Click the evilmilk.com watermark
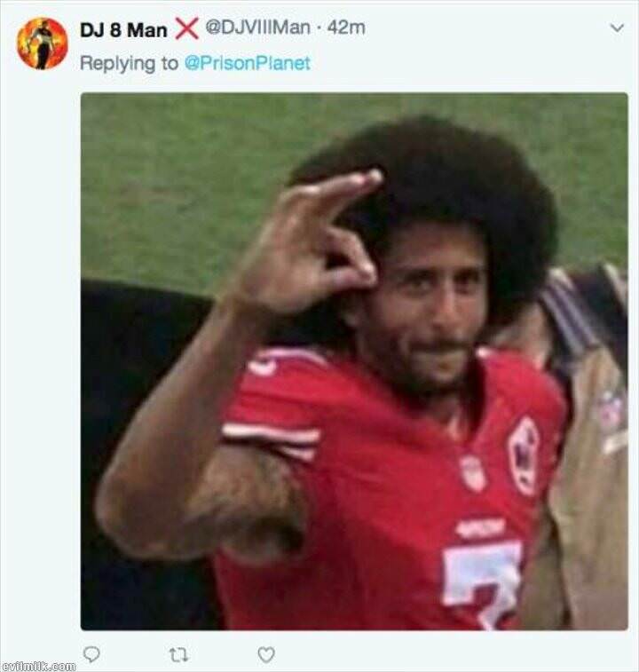Screen dimensions: 639x672 tap(38, 667)
